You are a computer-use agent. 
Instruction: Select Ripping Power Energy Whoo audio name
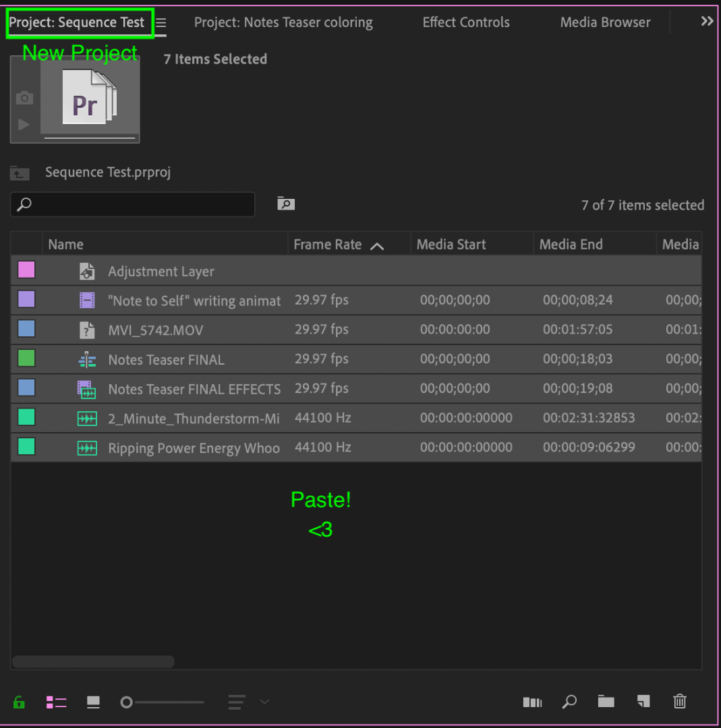194,448
